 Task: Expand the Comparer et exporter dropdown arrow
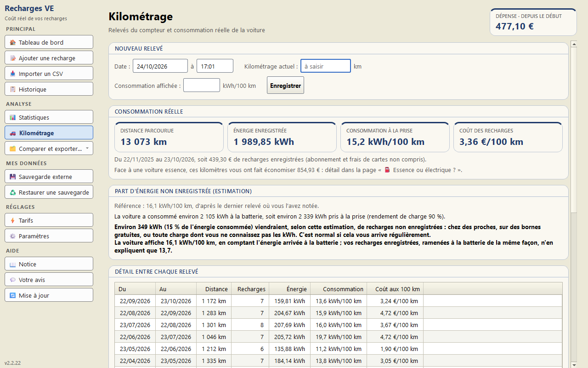[87, 149]
